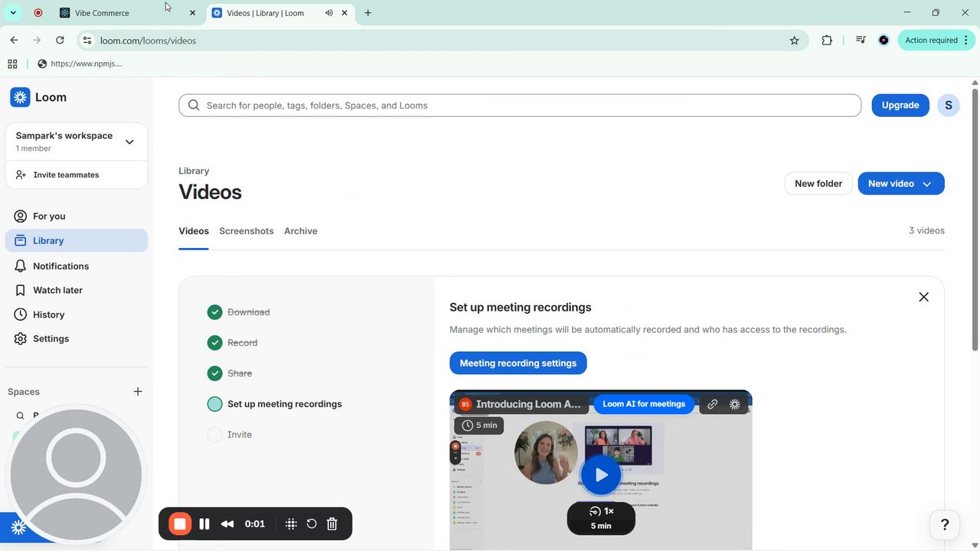The width and height of the screenshot is (980, 551).
Task: Open Meeting recording settings
Action: pos(518,364)
